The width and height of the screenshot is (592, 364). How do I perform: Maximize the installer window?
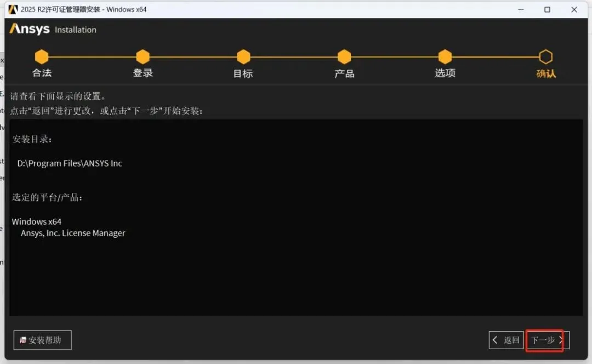(547, 9)
